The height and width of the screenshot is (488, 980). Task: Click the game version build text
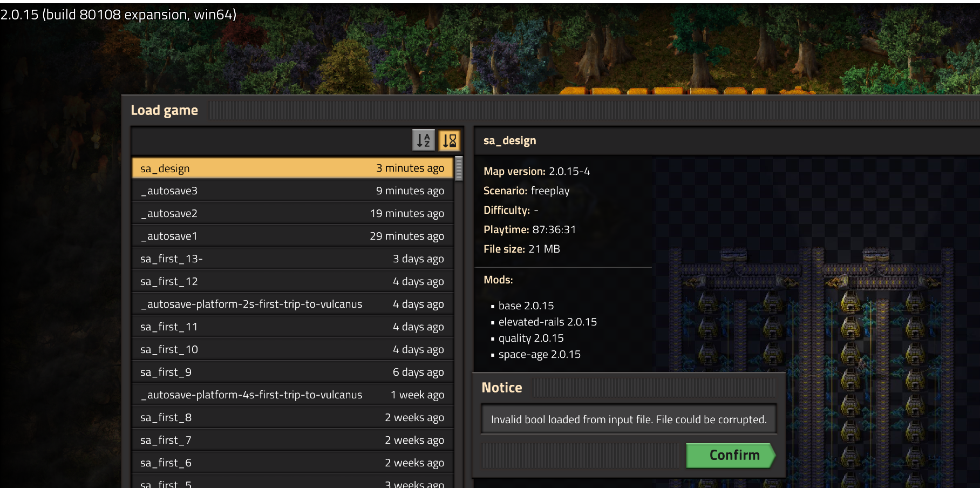tap(118, 15)
